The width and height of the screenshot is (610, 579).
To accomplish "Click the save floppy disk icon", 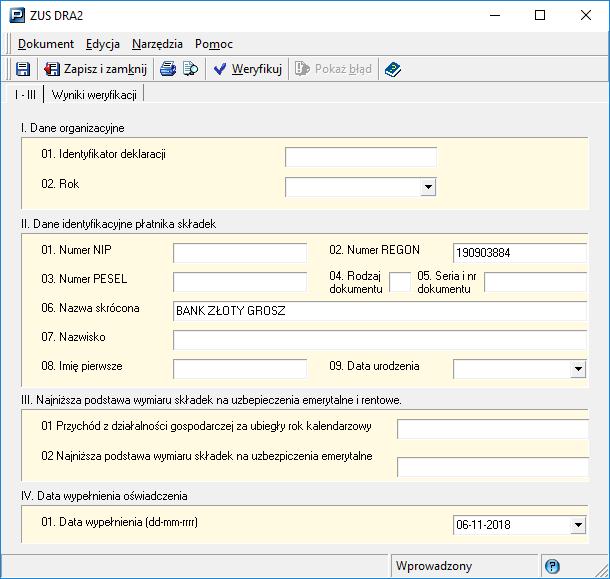I will (x=23, y=69).
